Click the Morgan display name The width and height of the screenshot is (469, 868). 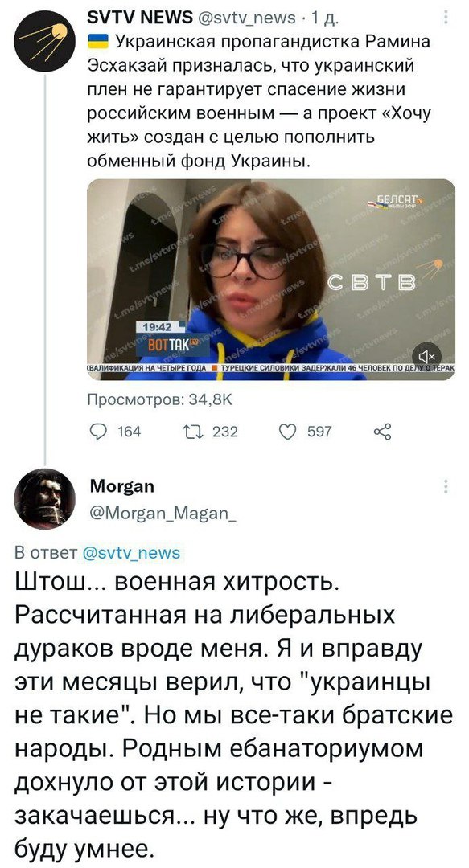(122, 486)
